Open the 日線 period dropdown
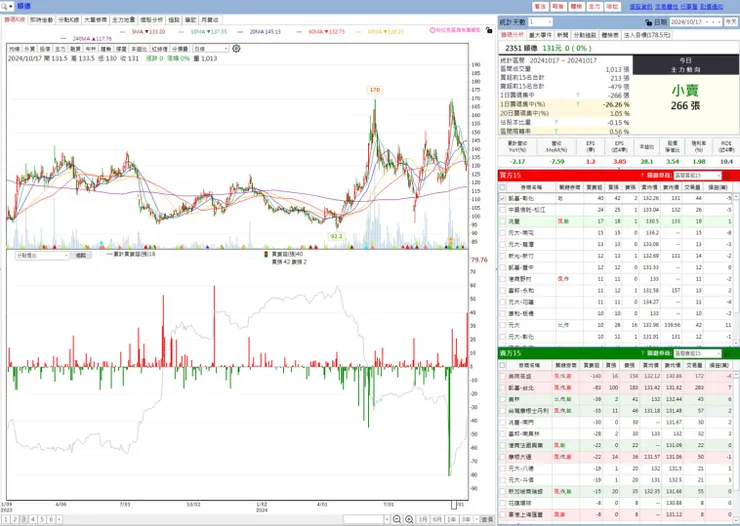 [211, 49]
